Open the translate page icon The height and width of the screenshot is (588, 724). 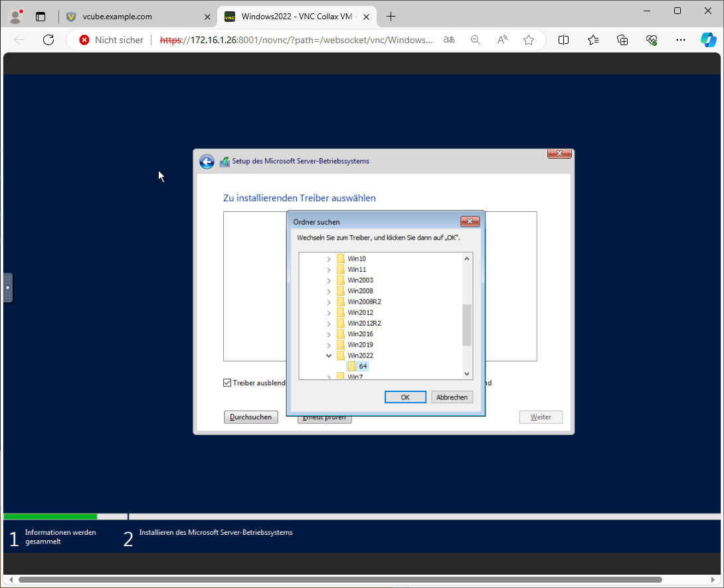449,40
